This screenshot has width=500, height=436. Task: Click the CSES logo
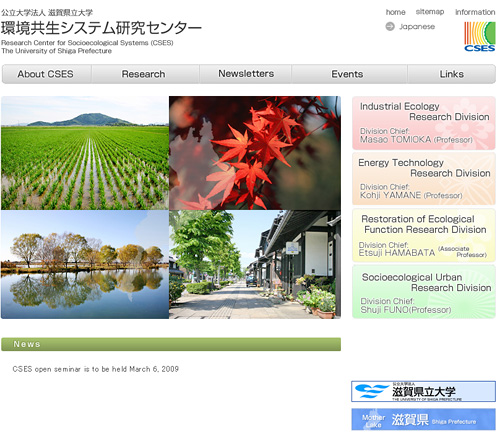480,37
